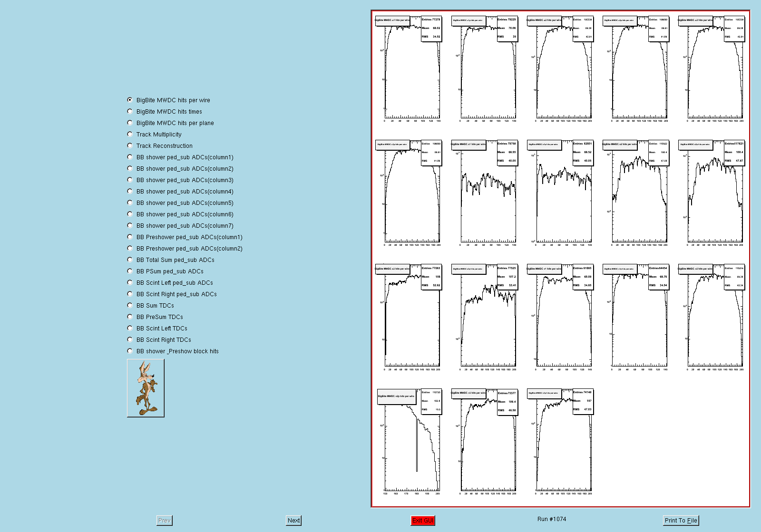Image resolution: width=761 pixels, height=532 pixels.
Task: Click histogram with Entries 74148
Action: (x=560, y=442)
